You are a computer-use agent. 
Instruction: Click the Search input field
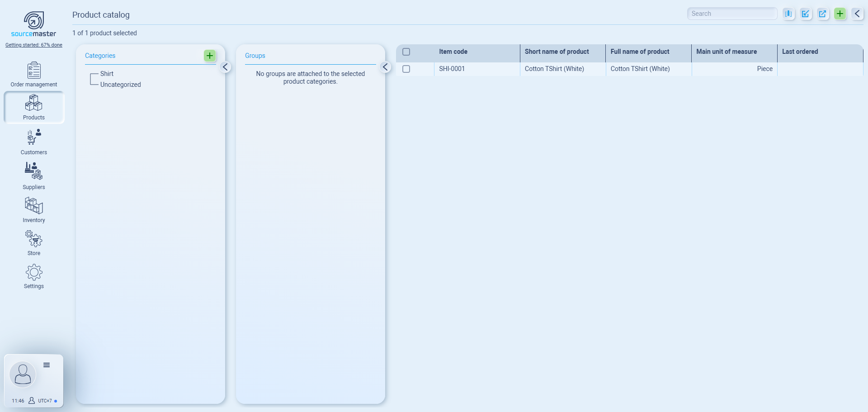[x=731, y=14]
